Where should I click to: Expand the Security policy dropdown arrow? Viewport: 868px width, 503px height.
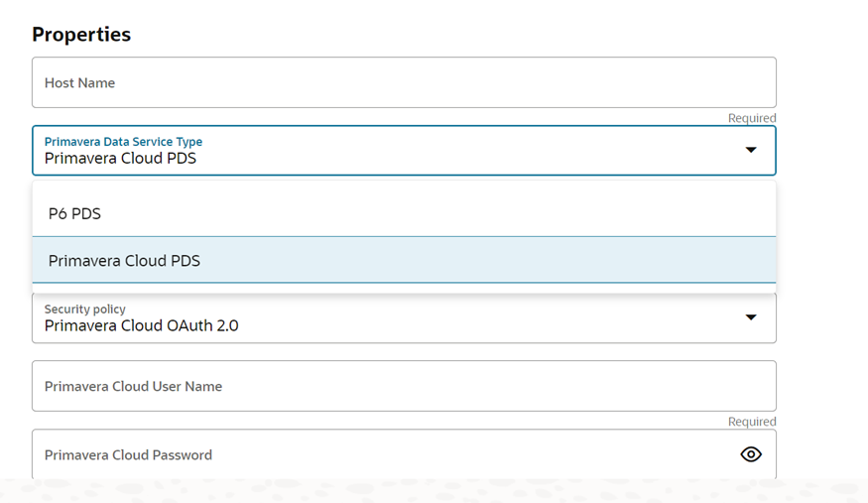tap(751, 317)
